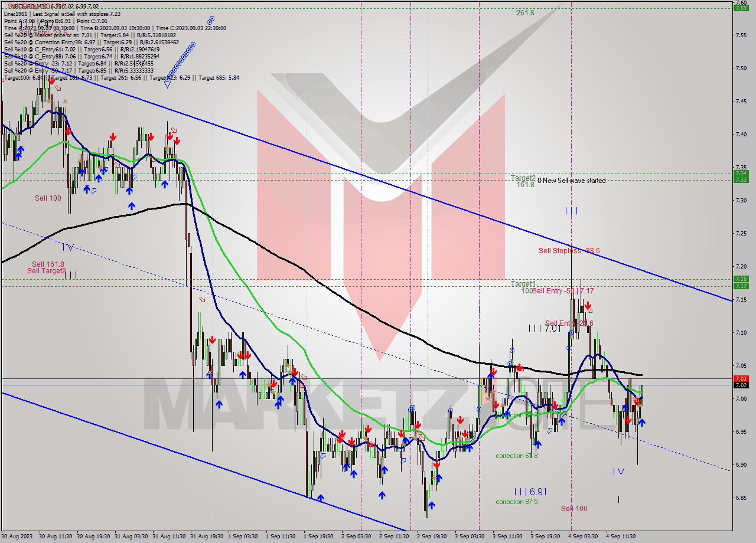Viewport: 756px width, 543px height.
Task: Click the 'Target2' level label
Action: coord(523,178)
